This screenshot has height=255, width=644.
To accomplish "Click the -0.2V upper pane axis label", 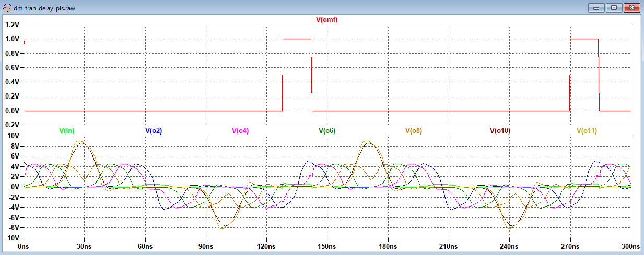I will click(x=11, y=126).
